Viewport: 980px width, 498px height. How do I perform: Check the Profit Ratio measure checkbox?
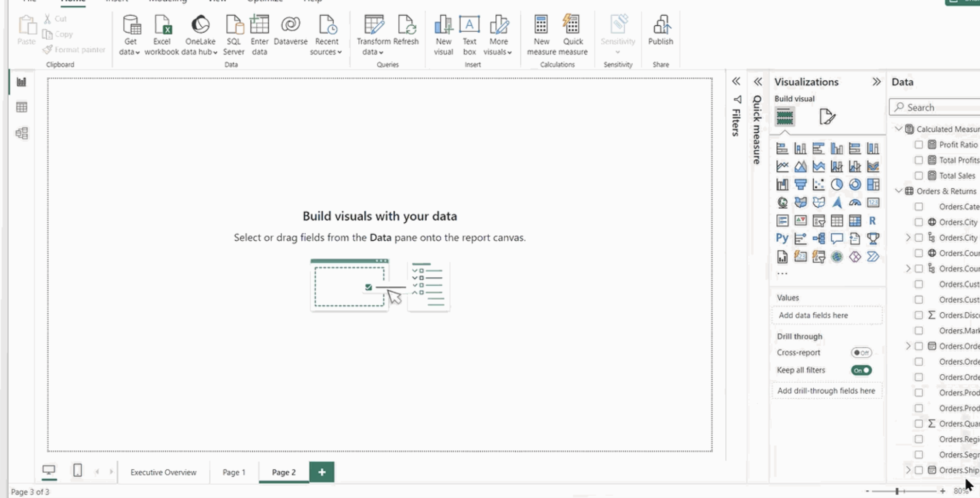tap(918, 144)
